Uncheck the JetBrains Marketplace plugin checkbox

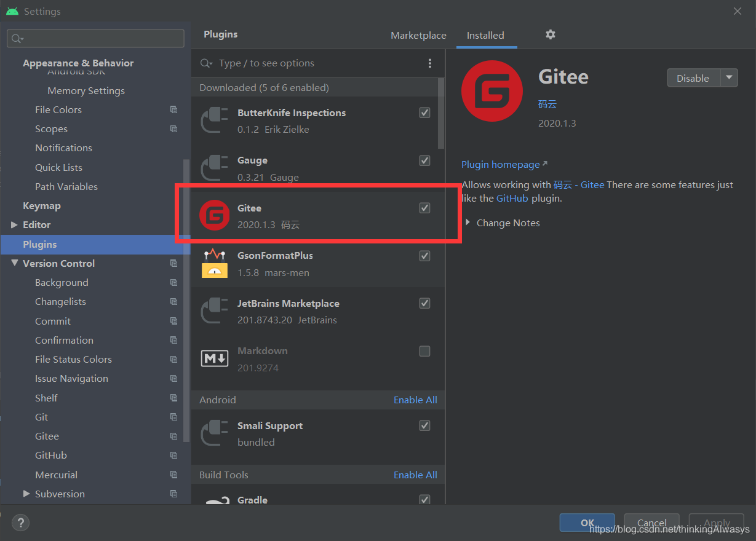[424, 303]
